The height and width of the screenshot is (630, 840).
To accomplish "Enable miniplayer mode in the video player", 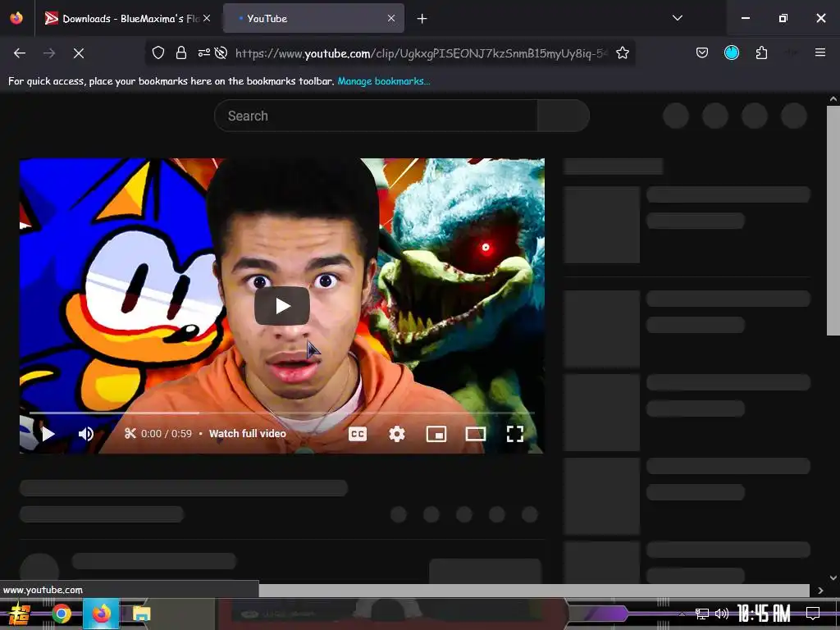I will coord(436,434).
